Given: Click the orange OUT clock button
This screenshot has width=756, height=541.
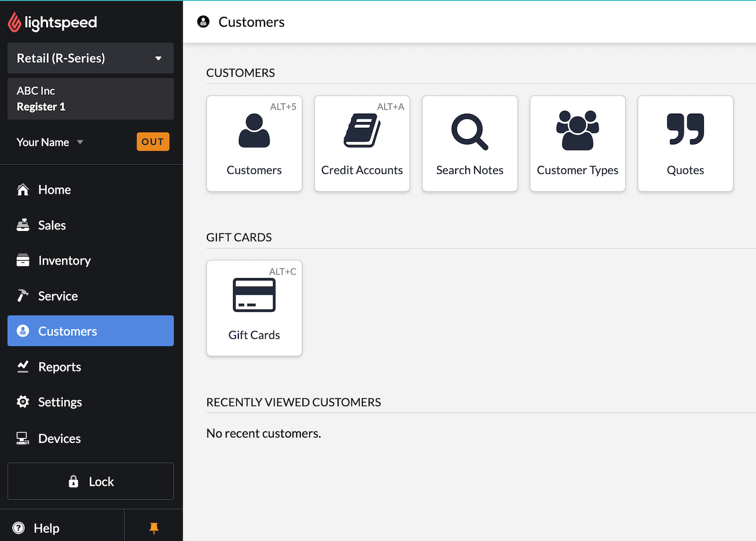Looking at the screenshot, I should pyautogui.click(x=153, y=142).
